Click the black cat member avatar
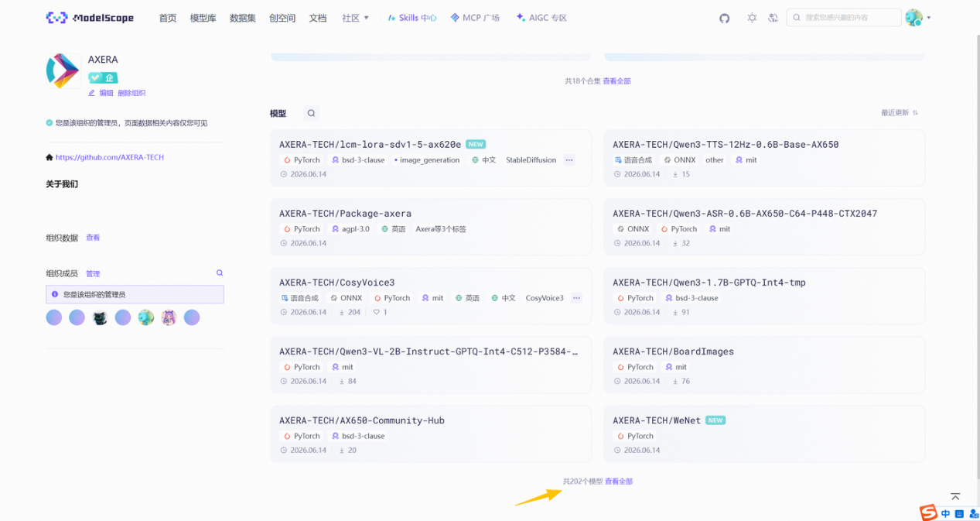The image size is (980, 521). [x=100, y=317]
